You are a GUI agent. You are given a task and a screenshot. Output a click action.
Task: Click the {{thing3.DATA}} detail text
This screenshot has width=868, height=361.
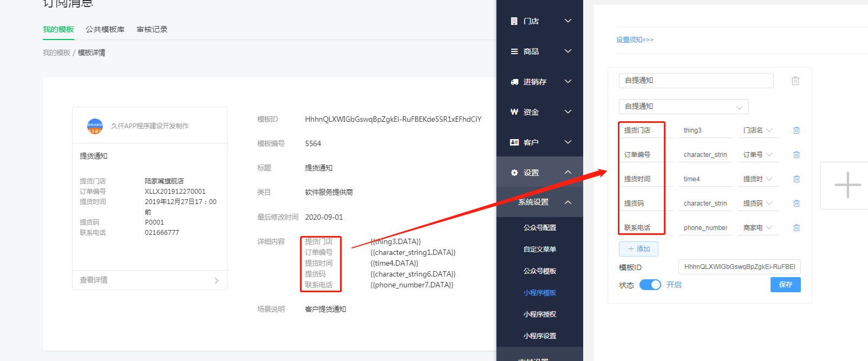pos(396,241)
